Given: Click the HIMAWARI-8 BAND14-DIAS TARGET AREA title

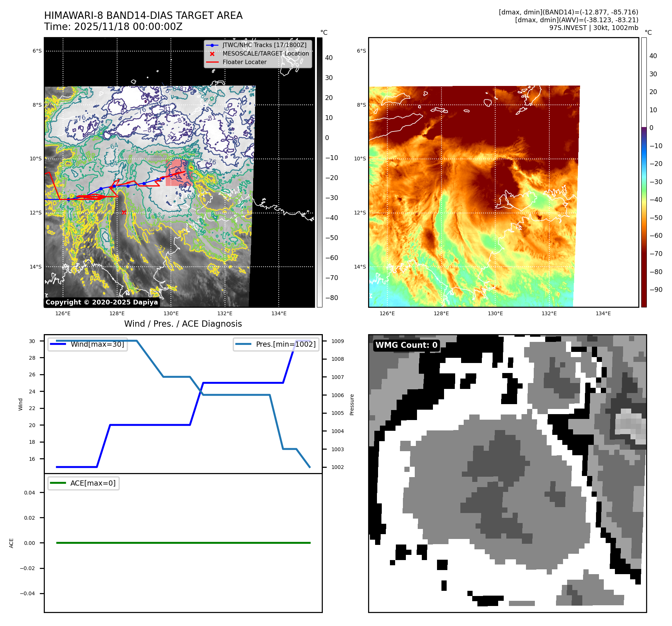Looking at the screenshot, I should tap(143, 16).
